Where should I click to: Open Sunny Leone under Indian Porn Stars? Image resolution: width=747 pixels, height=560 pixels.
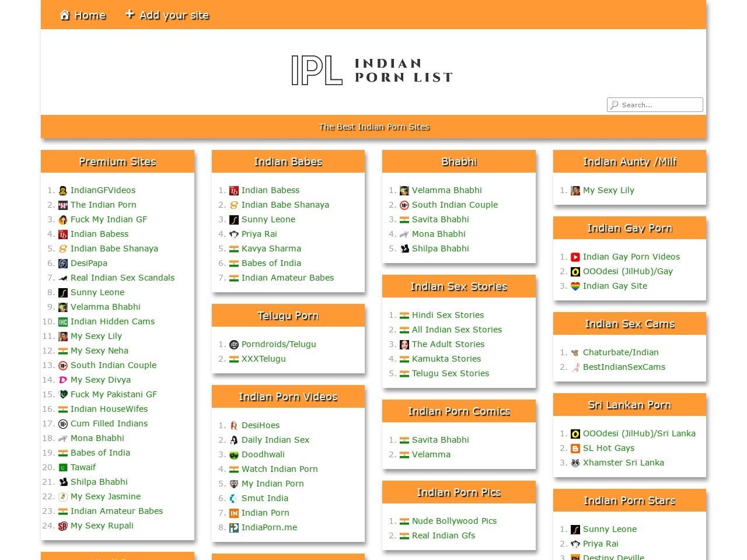[610, 529]
